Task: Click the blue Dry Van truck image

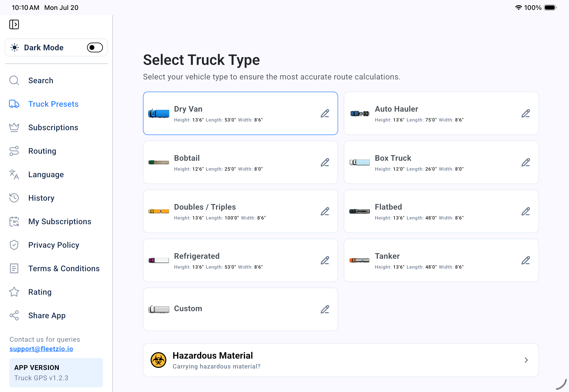Action: click(x=159, y=114)
